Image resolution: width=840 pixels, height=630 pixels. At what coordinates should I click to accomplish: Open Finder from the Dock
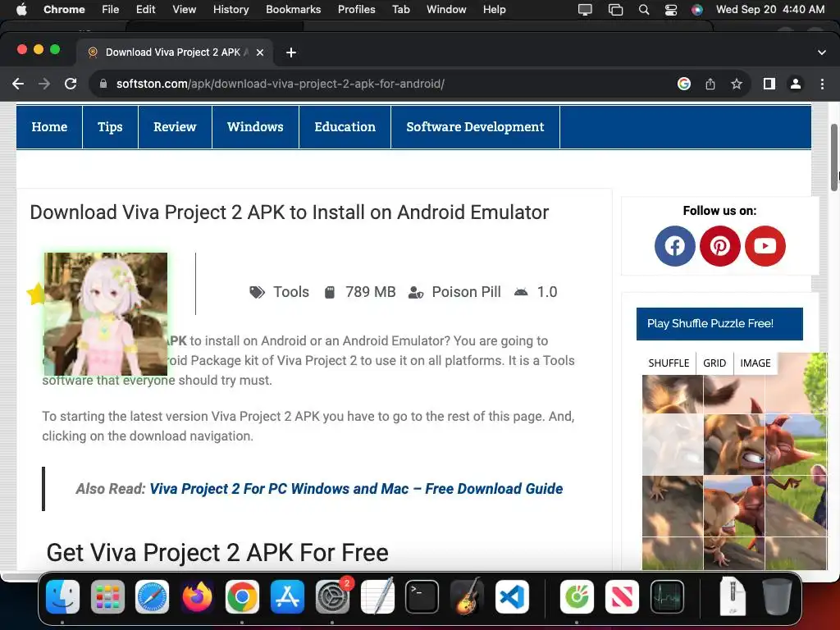pyautogui.click(x=62, y=596)
